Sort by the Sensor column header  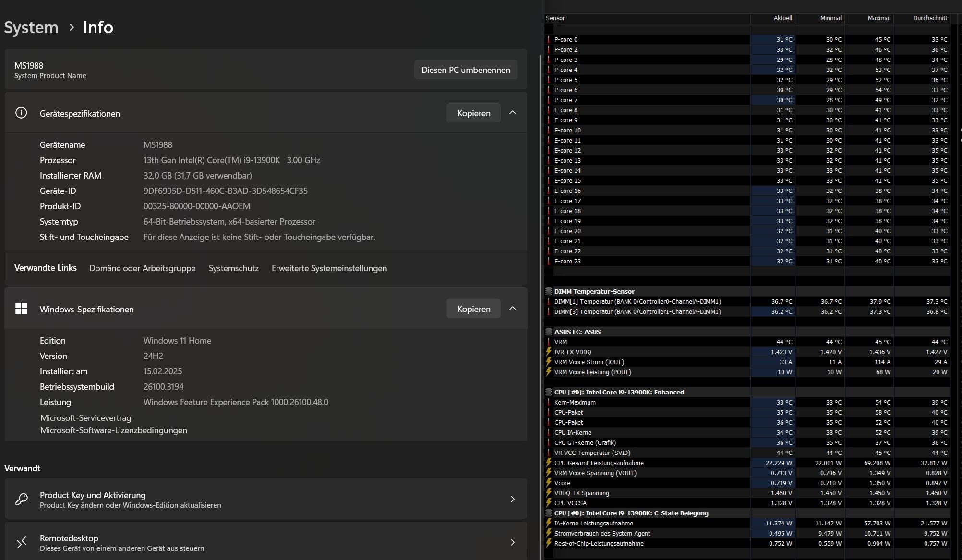pos(647,18)
